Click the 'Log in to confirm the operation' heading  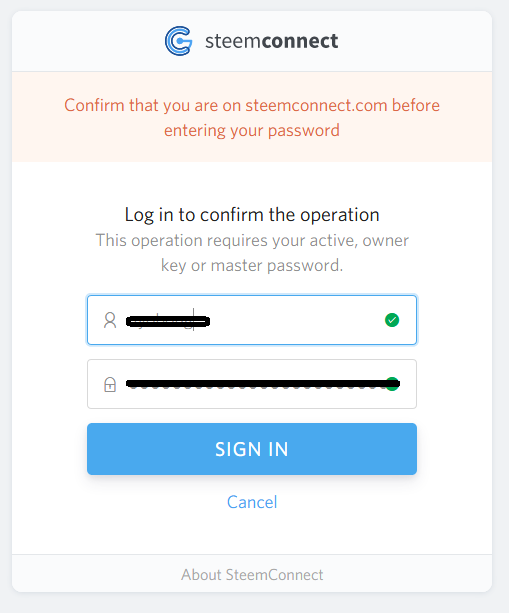[x=252, y=215]
